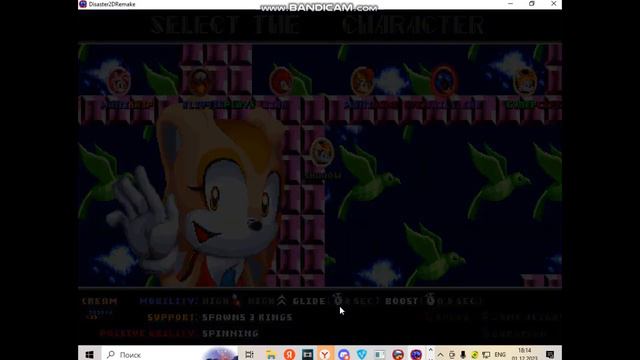Select the Cream portrait in second row
Screen dimensions: 640x360
click(x=322, y=152)
